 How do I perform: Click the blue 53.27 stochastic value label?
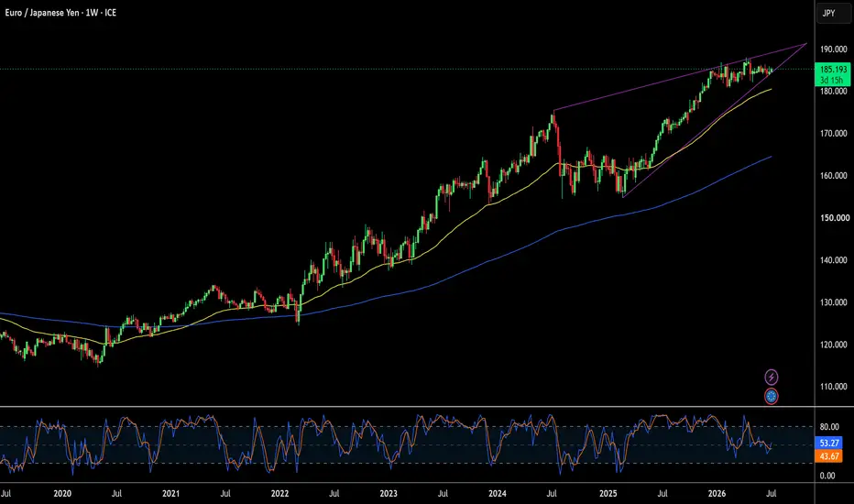[x=828, y=443]
